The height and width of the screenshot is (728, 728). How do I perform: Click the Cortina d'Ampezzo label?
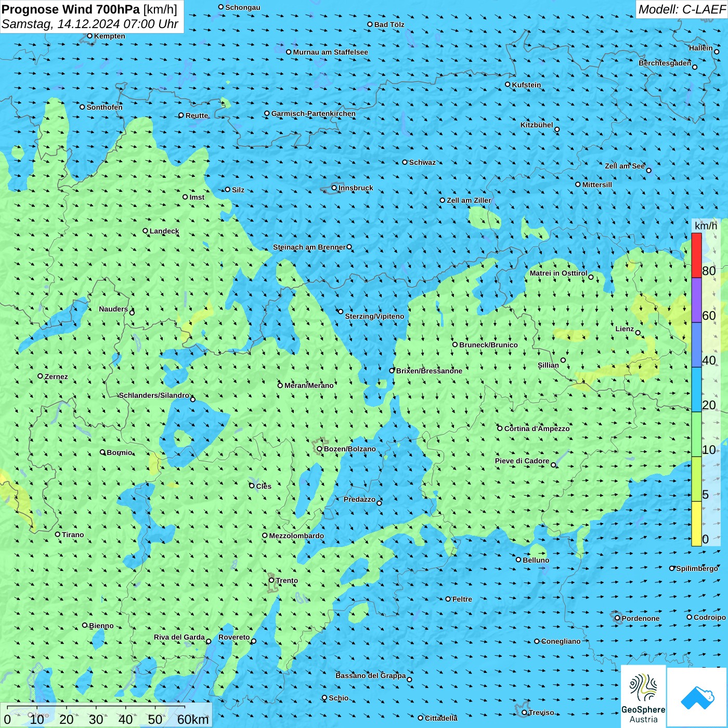[537, 428]
